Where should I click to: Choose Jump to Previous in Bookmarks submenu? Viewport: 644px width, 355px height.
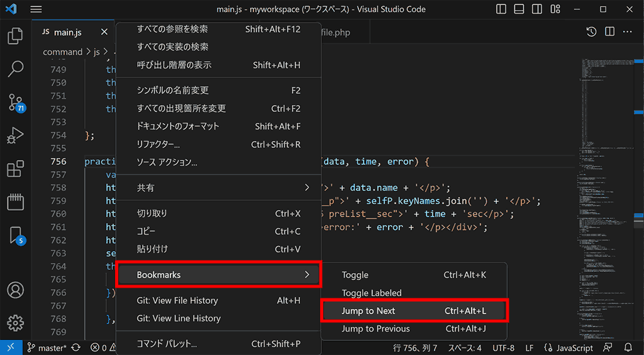[414, 329]
